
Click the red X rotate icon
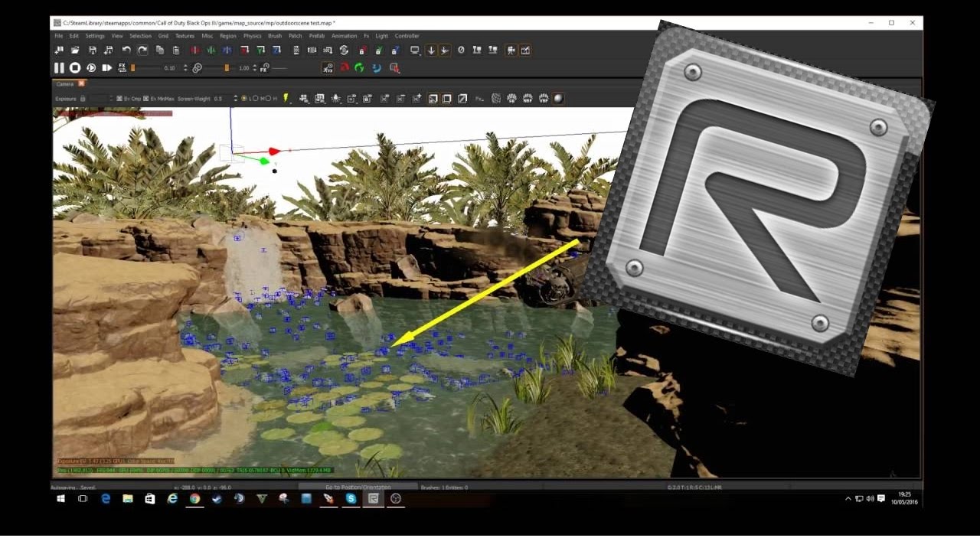pyautogui.click(x=244, y=50)
